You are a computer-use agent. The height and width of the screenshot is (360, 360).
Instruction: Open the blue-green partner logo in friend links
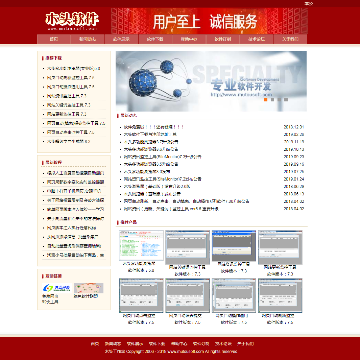52,288
